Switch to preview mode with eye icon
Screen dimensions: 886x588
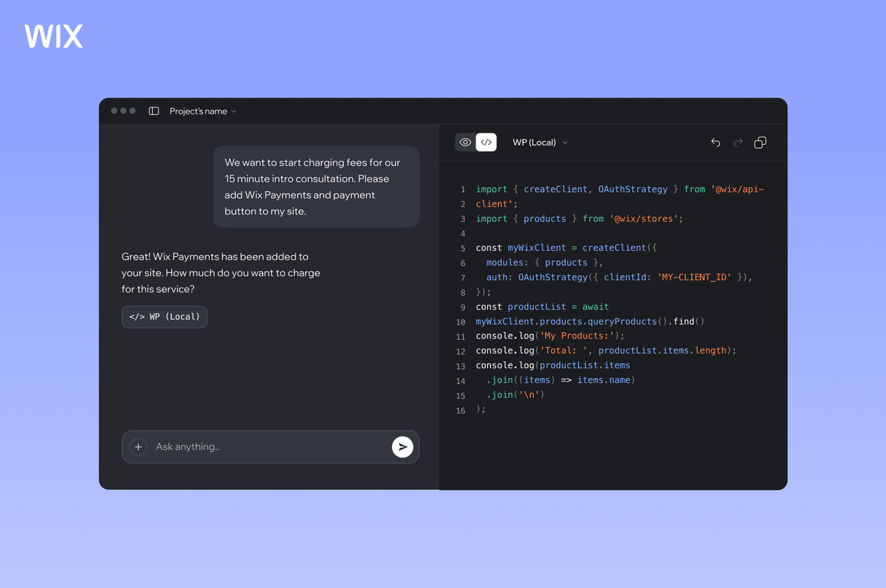point(465,142)
